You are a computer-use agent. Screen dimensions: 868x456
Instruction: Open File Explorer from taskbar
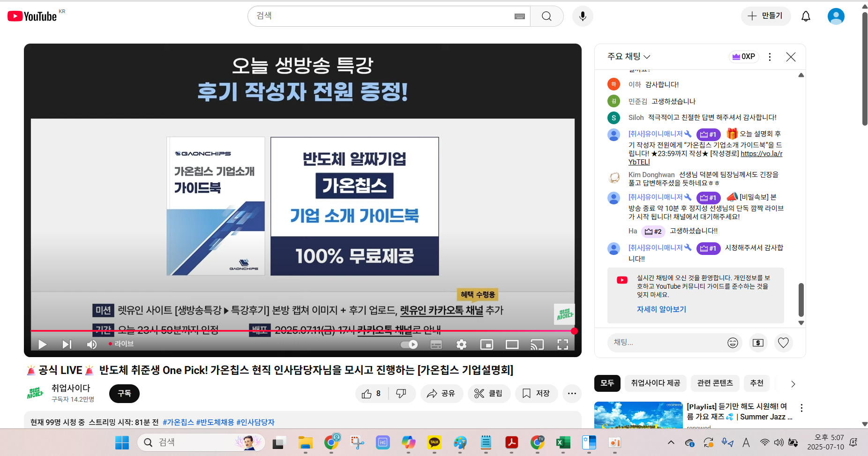pyautogui.click(x=306, y=442)
